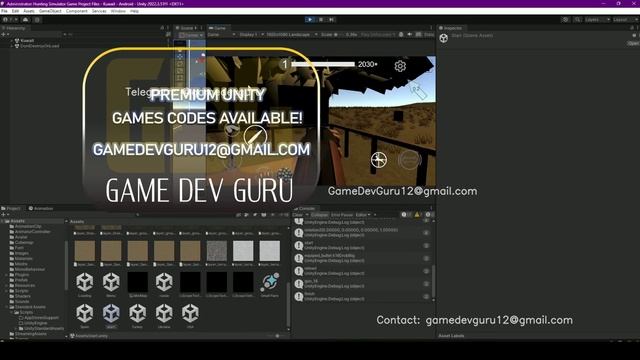
Task: Click the Project panel create plus button
Action: tap(4, 215)
